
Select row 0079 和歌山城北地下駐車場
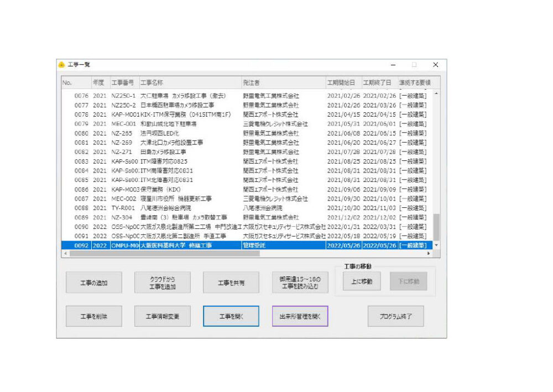click(x=247, y=124)
